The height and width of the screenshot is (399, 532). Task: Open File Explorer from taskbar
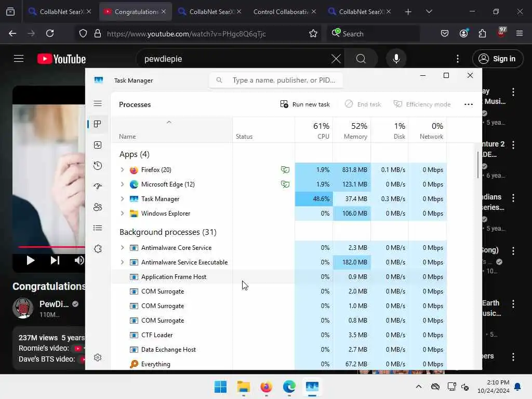[x=243, y=387]
